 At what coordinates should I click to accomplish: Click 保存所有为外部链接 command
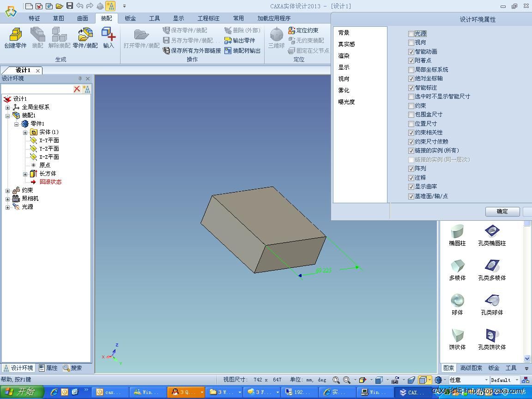pos(192,51)
